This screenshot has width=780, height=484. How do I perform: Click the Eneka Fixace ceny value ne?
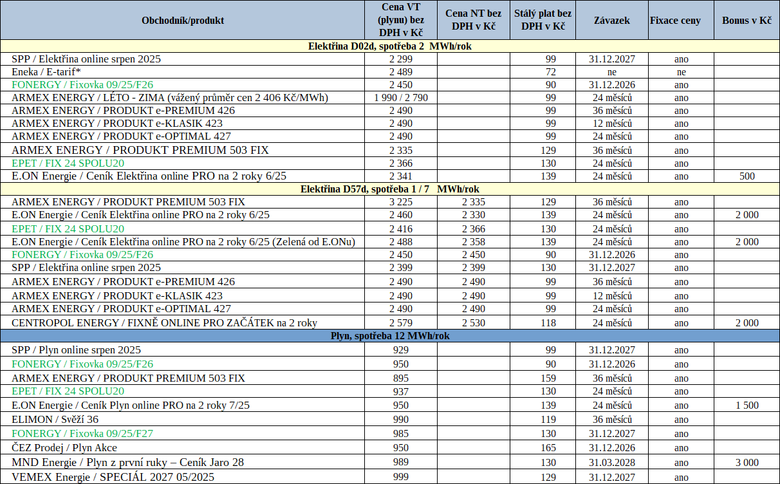pos(681,72)
